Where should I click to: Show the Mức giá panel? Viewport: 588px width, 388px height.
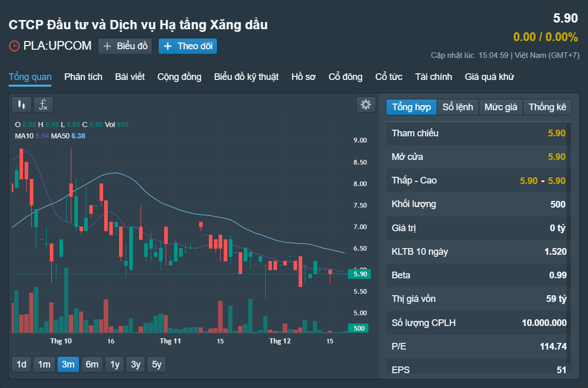pos(500,107)
